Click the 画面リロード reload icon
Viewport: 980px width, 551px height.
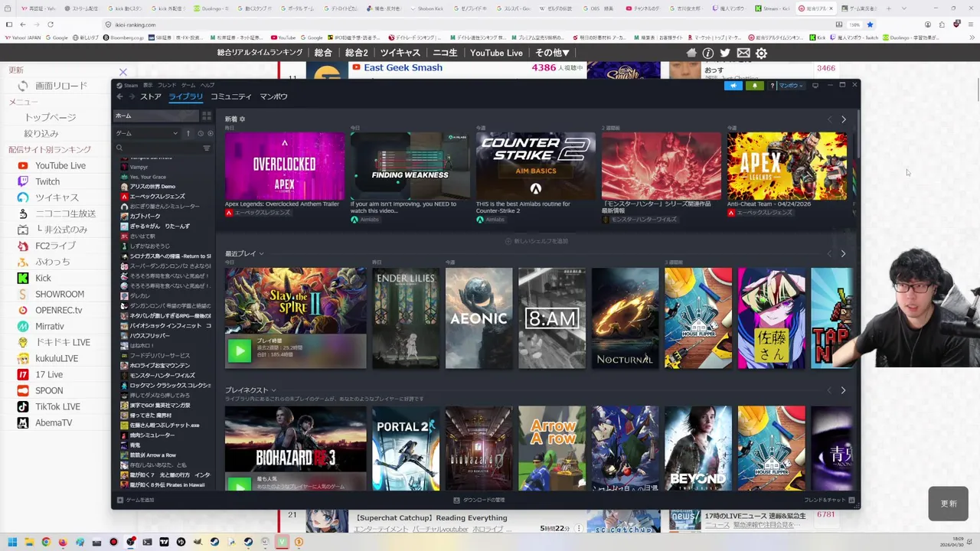coord(23,86)
